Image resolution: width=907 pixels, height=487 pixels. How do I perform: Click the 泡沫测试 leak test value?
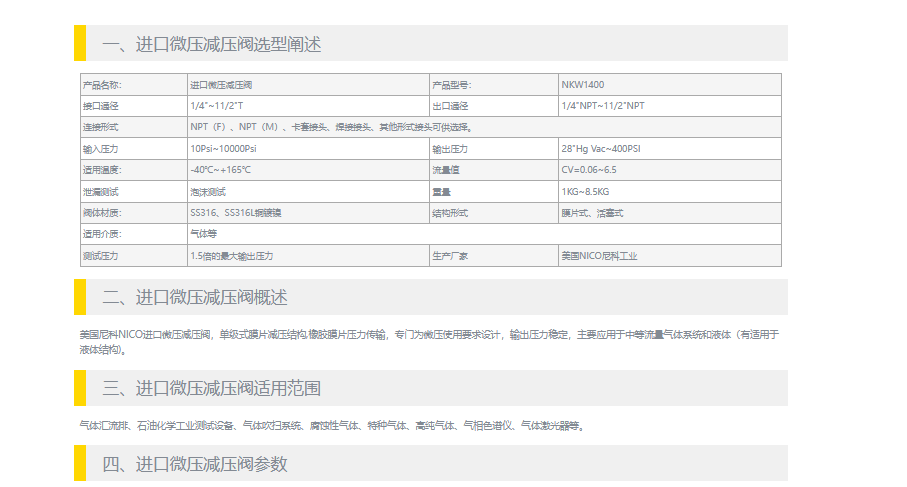[208, 192]
